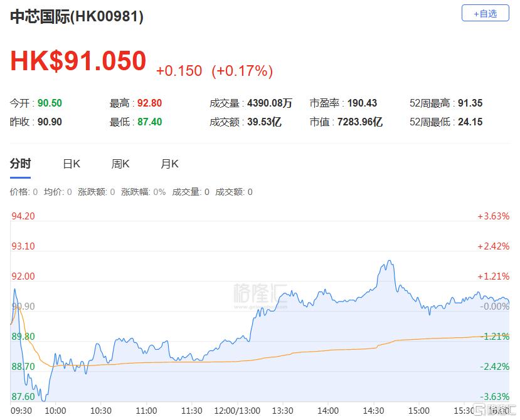The image size is (520, 420).
Task: Switch to 分时 intraday tab
Action: [x=20, y=164]
